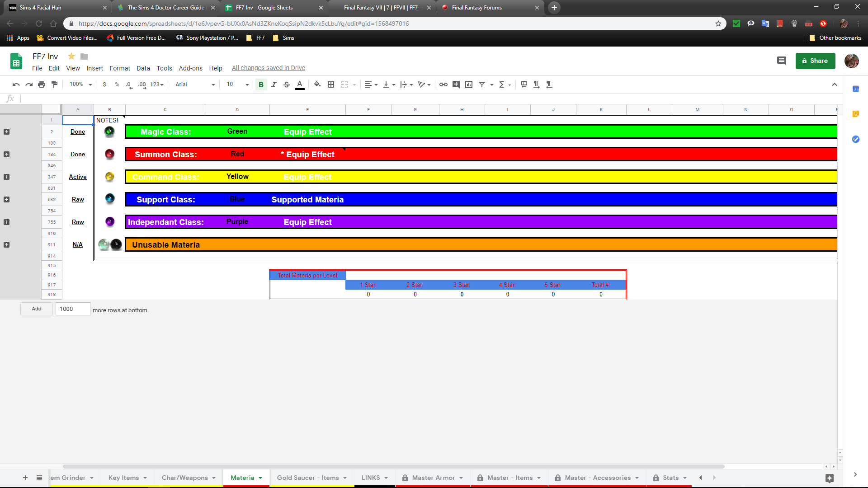Image resolution: width=868 pixels, height=488 pixels.
Task: Open the Data menu
Action: [x=143, y=68]
